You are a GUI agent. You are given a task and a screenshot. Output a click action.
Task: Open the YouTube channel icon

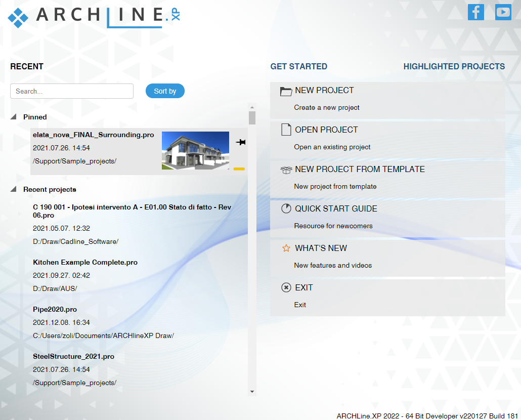(x=503, y=12)
